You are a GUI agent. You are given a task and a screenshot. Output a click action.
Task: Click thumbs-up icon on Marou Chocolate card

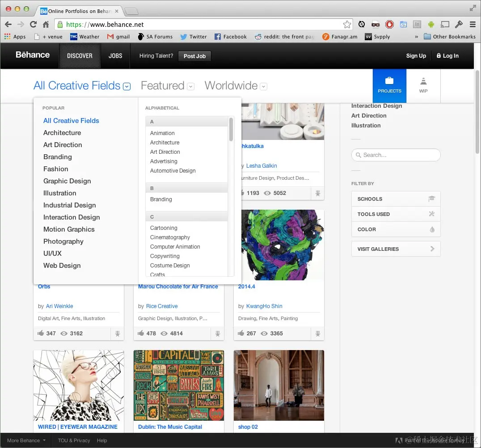tap(141, 333)
